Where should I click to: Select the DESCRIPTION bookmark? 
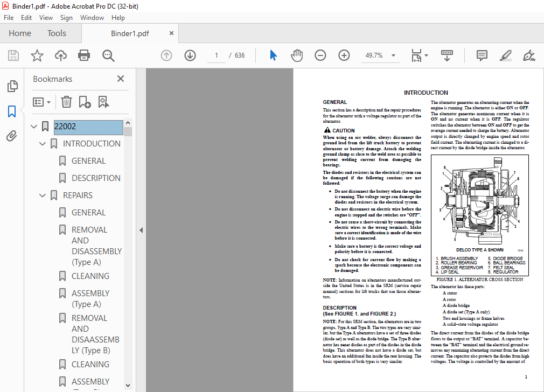[96, 178]
